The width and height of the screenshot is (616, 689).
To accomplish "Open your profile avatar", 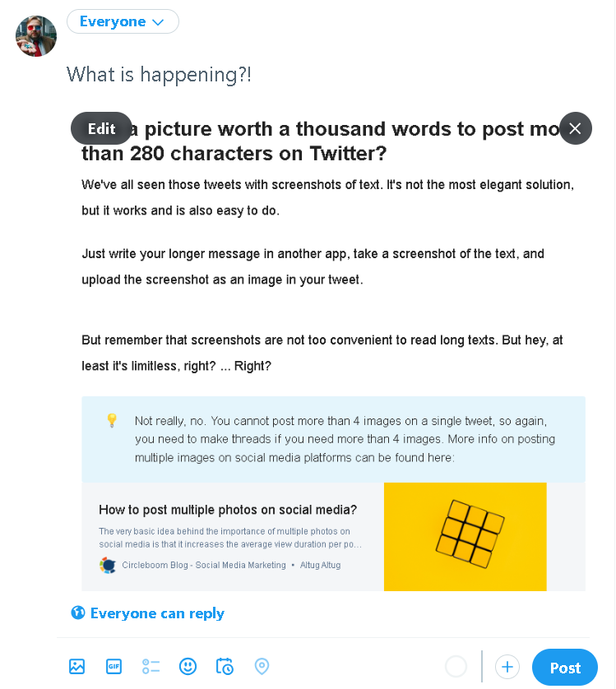I will pyautogui.click(x=36, y=36).
